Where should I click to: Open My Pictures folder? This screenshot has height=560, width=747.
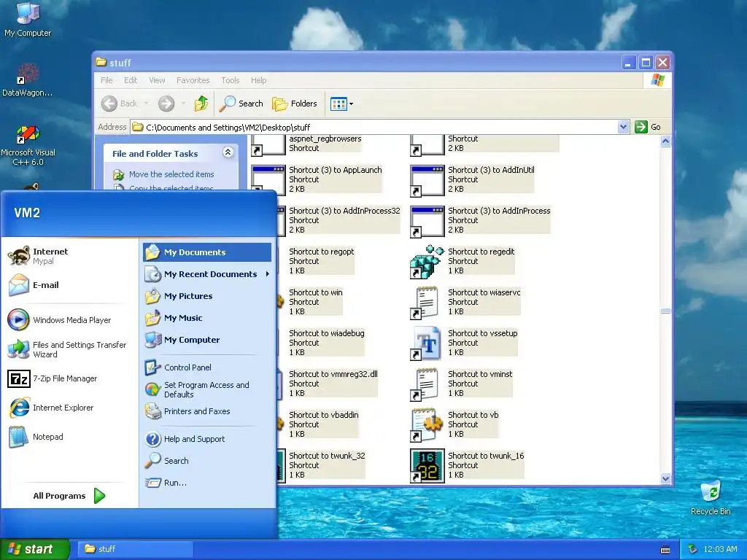click(x=179, y=296)
